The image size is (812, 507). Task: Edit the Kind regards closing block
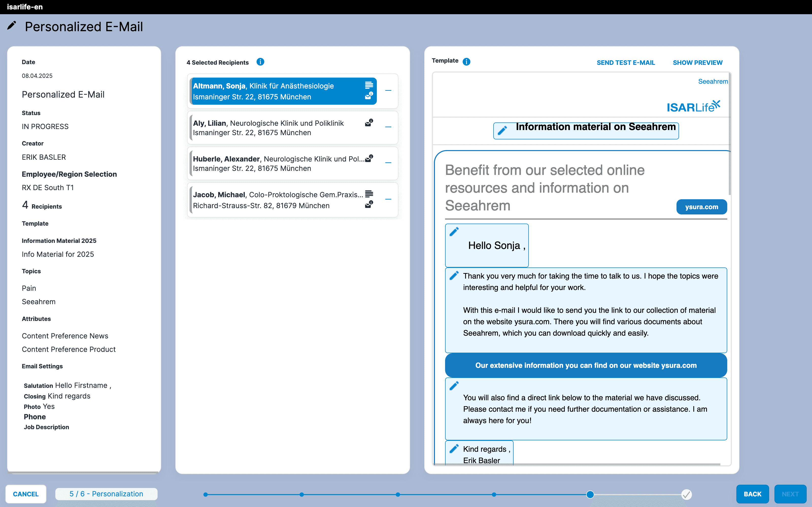454,449
